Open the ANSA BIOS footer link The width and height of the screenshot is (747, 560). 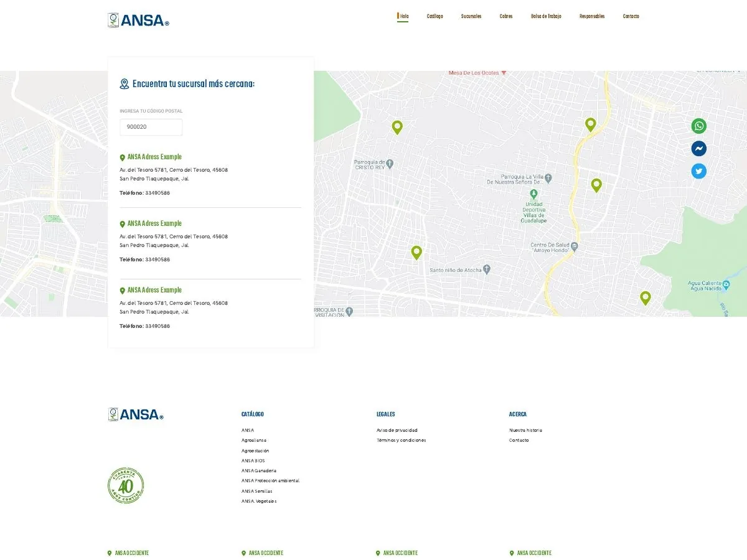(x=253, y=461)
